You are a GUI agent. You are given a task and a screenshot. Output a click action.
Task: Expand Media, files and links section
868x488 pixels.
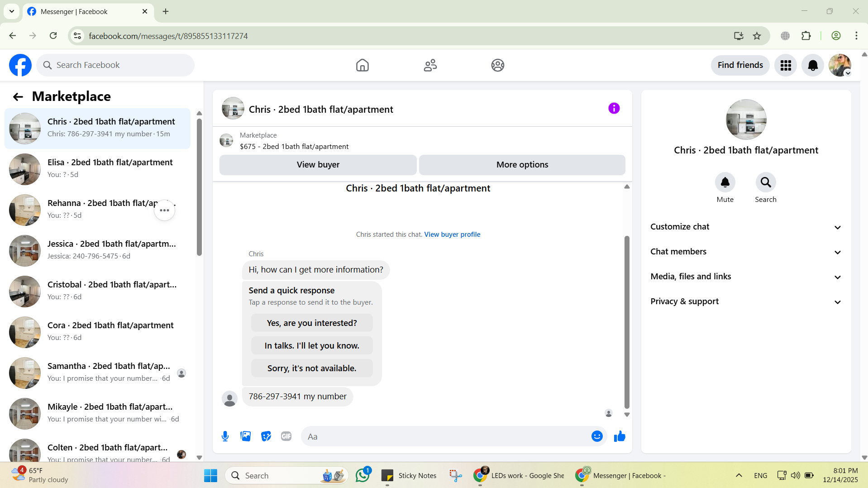(x=746, y=277)
